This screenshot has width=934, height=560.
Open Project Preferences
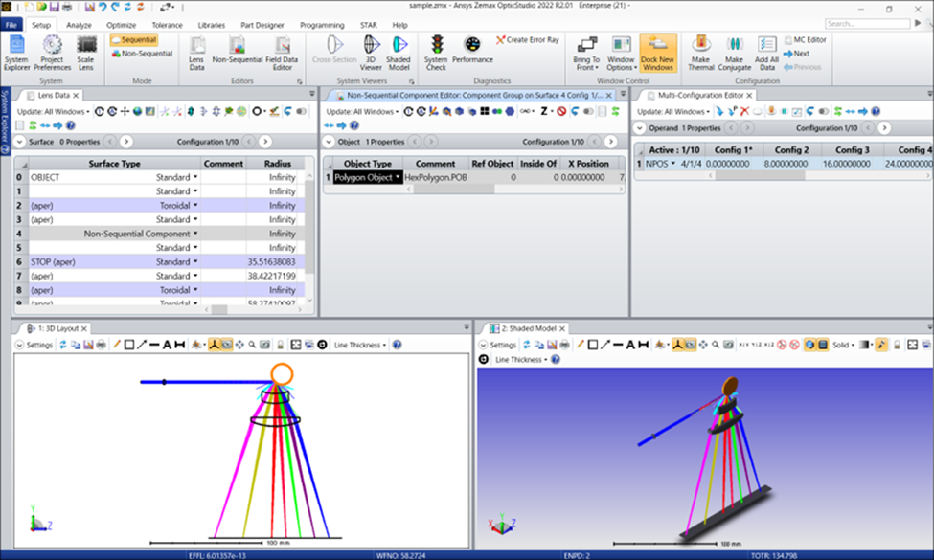52,52
